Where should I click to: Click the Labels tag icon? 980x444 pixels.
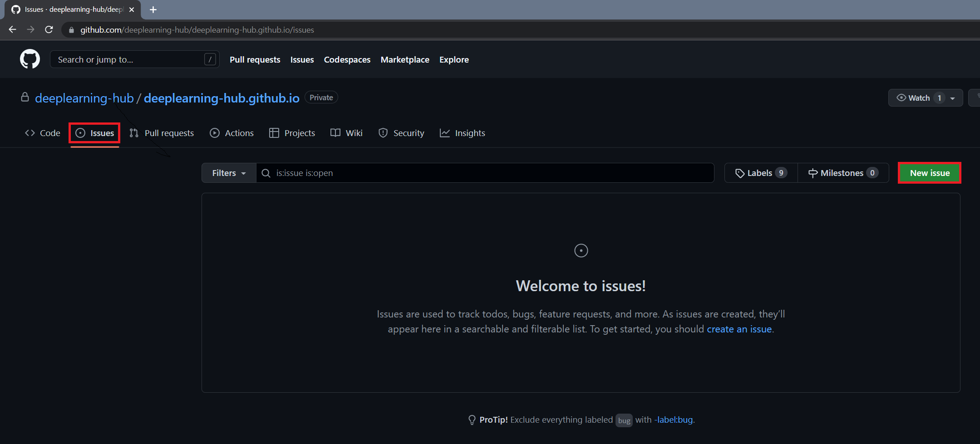coord(739,173)
